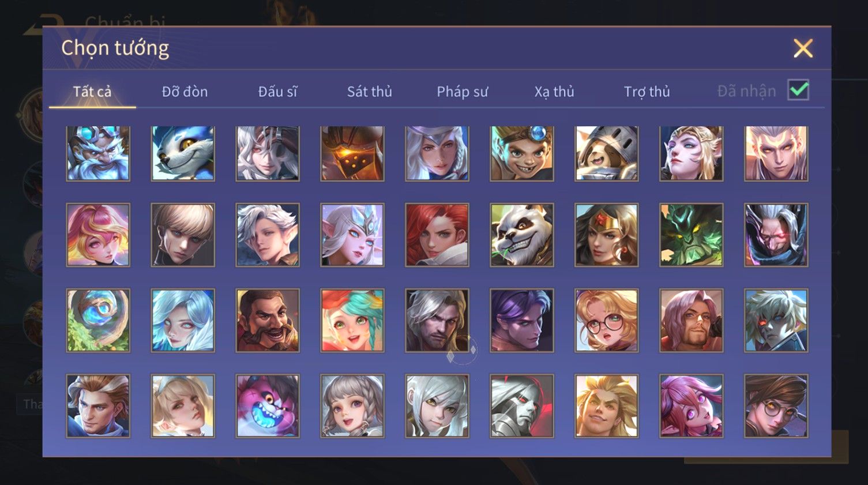
Task: Pick the white-bearded dwarf with goggles
Action: click(x=98, y=153)
